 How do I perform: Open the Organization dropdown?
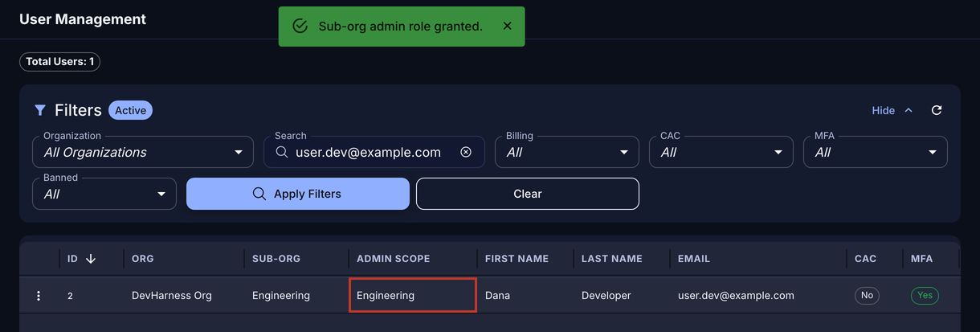(143, 152)
